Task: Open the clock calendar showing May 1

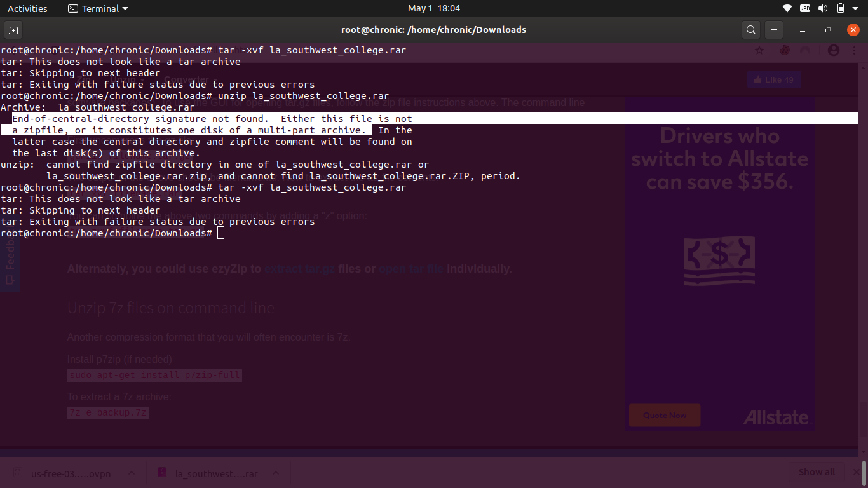Action: click(x=433, y=8)
